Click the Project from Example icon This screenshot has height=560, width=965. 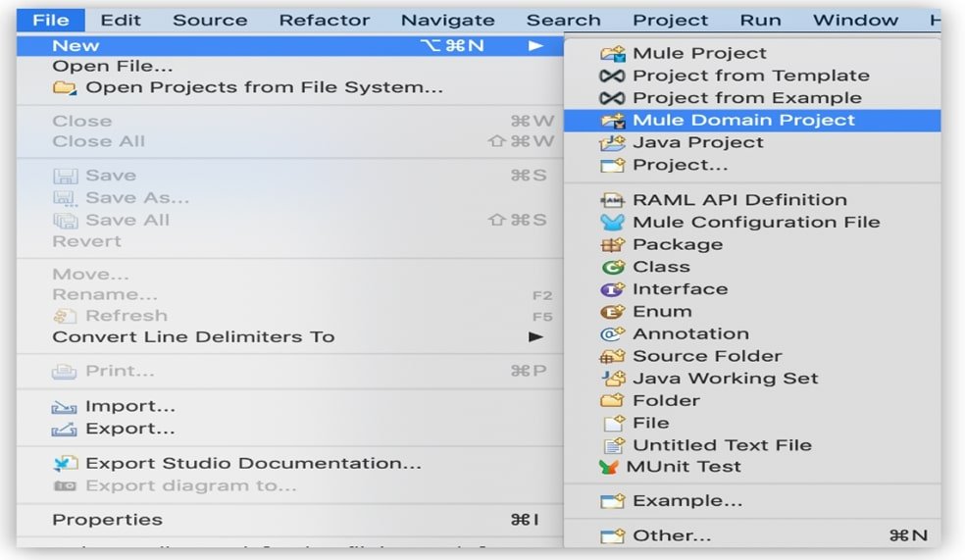612,98
